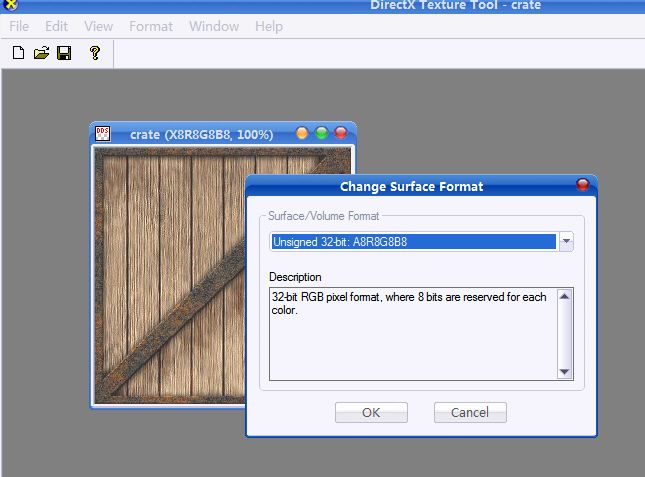The image size is (645, 477).
Task: Minimize the crate window with orange button
Action: [302, 133]
